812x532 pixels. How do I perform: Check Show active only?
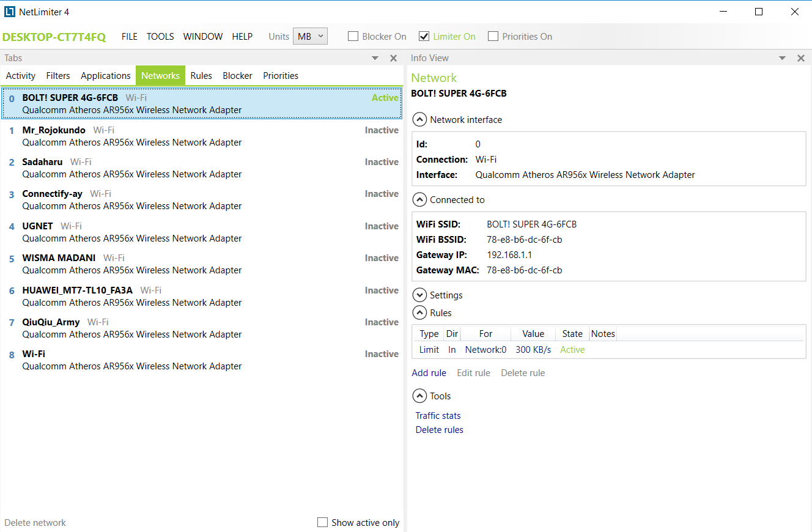pos(322,523)
